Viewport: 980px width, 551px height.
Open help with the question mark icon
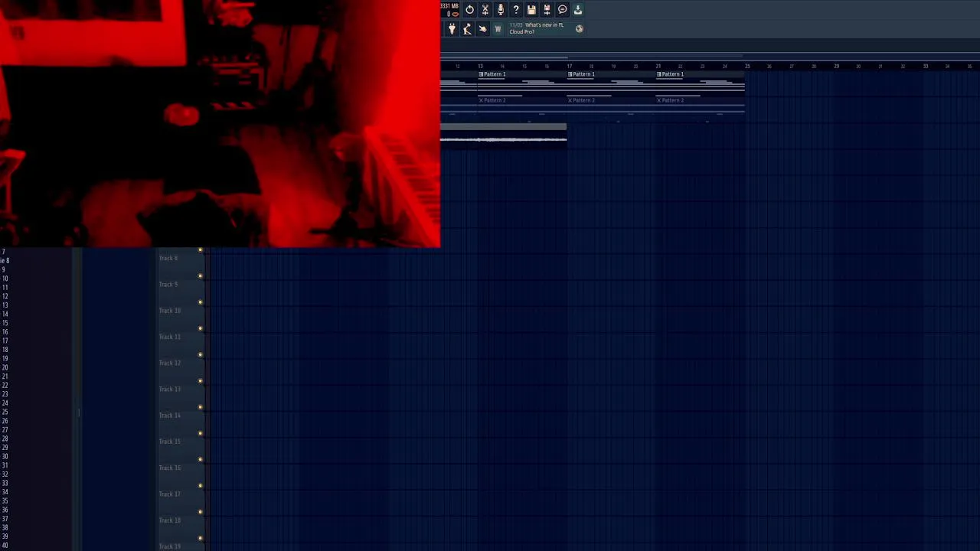[516, 10]
